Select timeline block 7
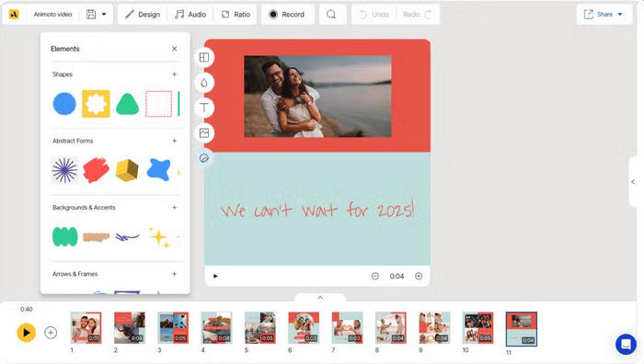This screenshot has width=644, height=364. pyautogui.click(x=347, y=327)
